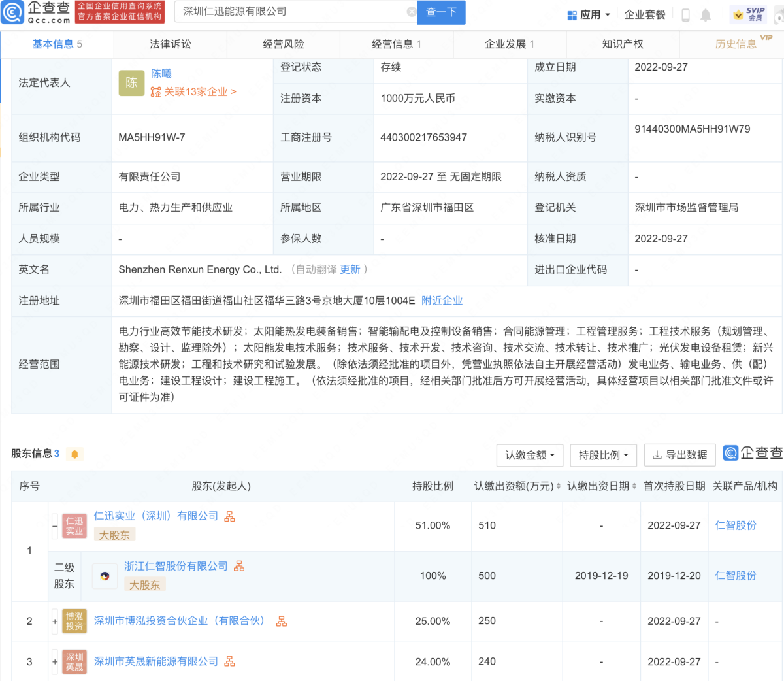Switch to 经营风险 tab
This screenshot has height=681, width=784.
tap(284, 44)
